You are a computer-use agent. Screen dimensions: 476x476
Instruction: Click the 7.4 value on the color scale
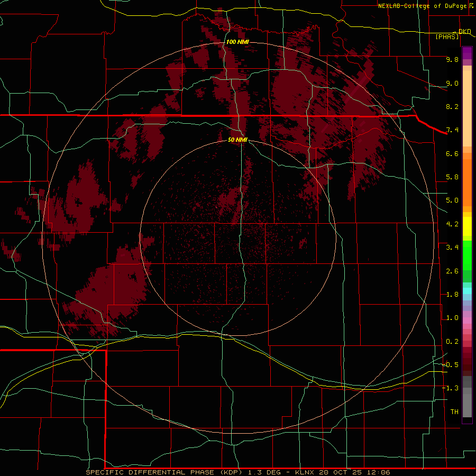(452, 130)
